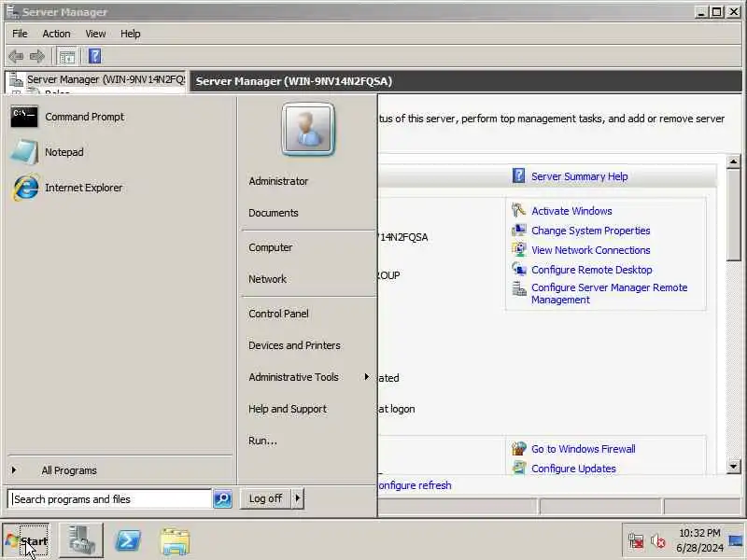Click the Server Manager tree node icon

point(16,79)
